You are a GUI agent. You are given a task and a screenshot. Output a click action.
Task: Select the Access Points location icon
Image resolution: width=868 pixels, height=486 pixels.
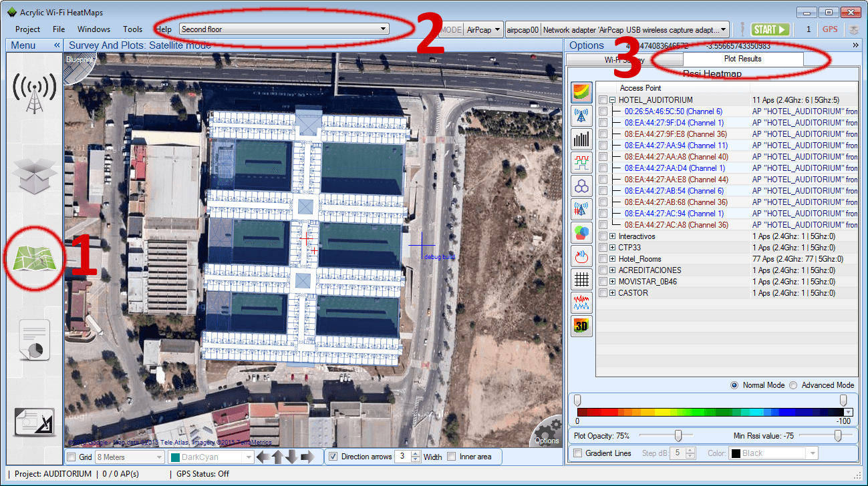[x=581, y=115]
